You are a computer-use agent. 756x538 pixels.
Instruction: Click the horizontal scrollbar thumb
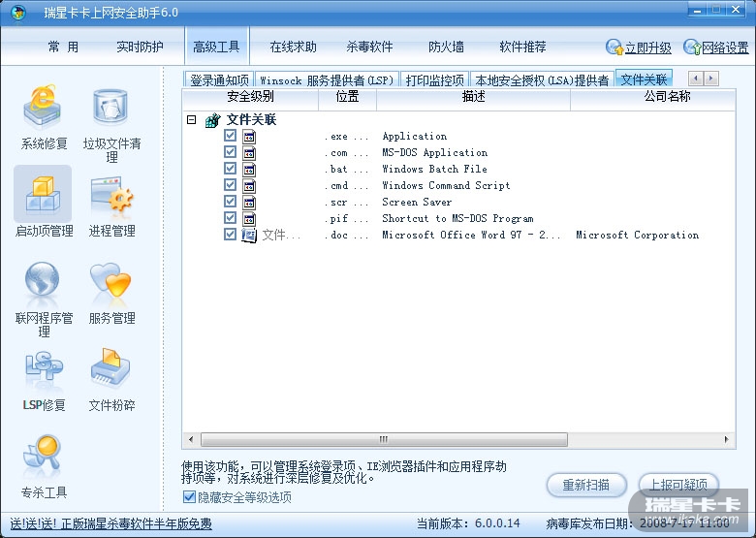tap(384, 440)
